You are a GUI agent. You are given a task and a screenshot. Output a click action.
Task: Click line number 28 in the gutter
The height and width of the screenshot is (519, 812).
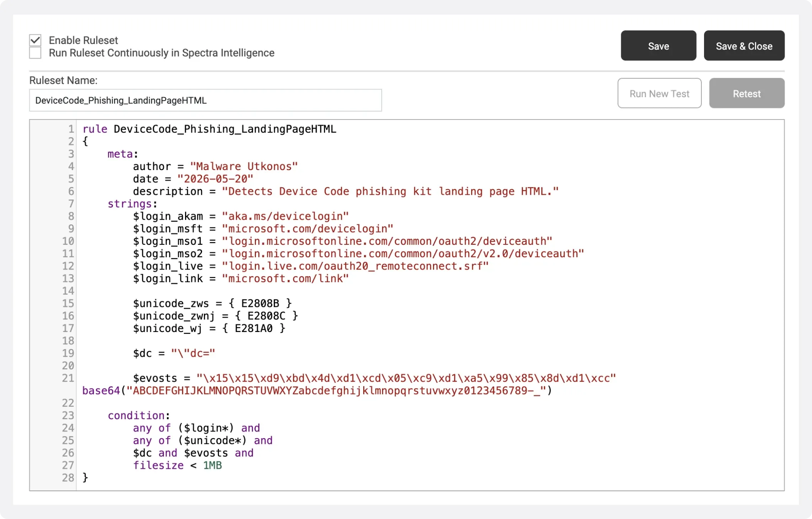click(68, 478)
